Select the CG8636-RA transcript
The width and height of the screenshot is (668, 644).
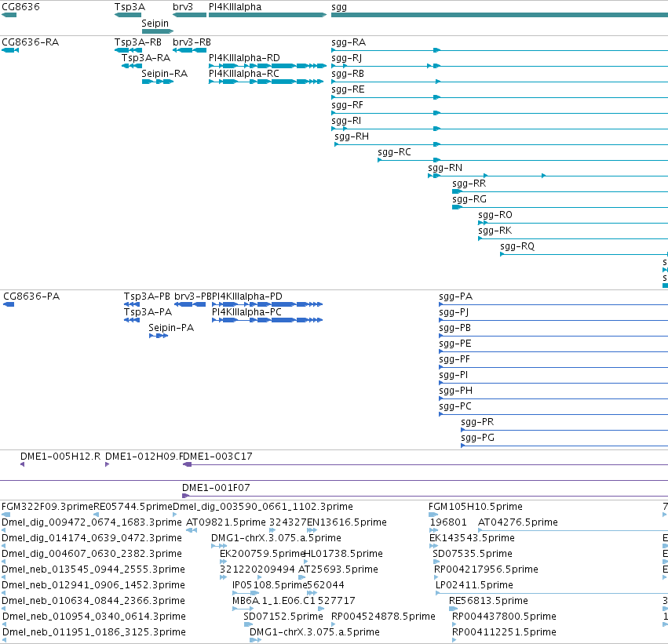(x=10, y=50)
